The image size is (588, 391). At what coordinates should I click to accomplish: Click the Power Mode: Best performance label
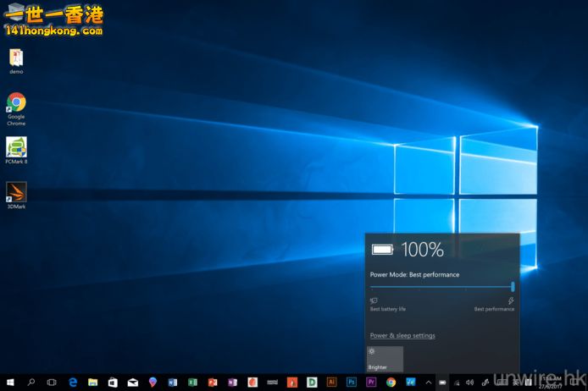414,274
